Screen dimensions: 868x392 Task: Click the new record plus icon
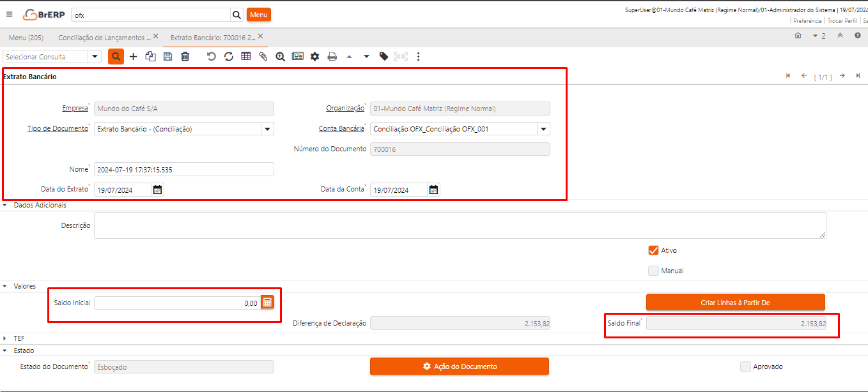133,57
